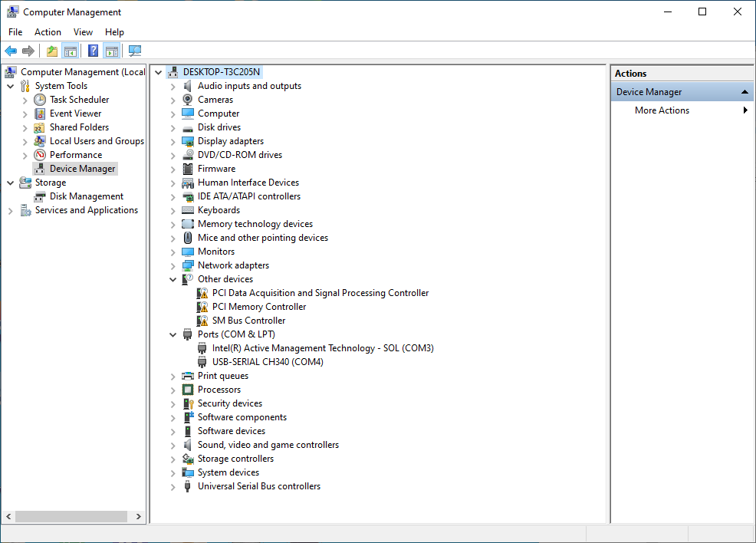Image resolution: width=756 pixels, height=543 pixels.
Task: Click the Shared Folders icon
Action: 40,127
